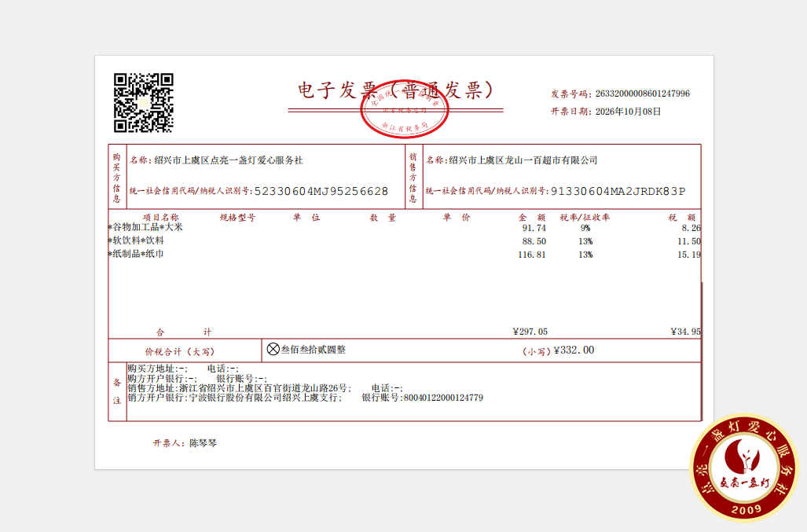
Task: Click the 9% tax rate for 大米
Action: pyautogui.click(x=585, y=228)
